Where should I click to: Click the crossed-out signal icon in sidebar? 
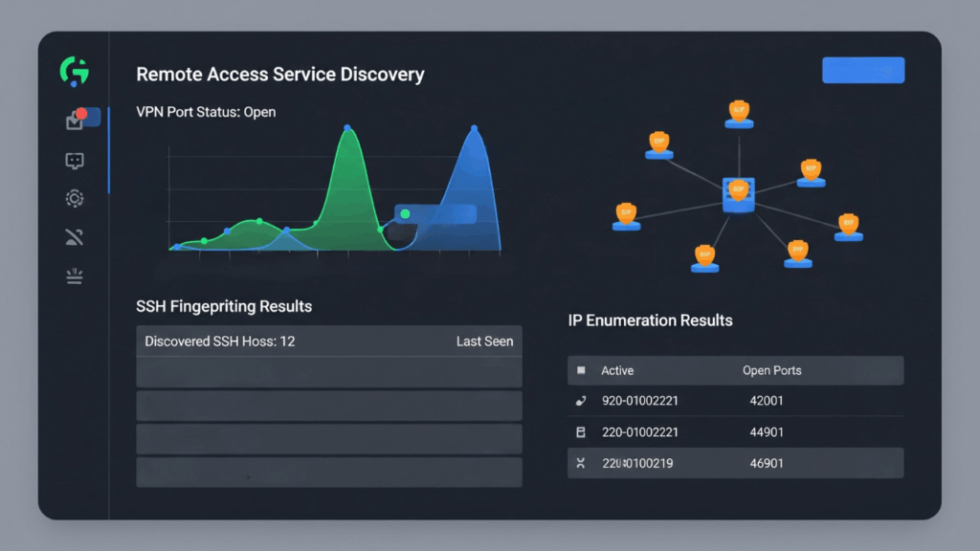[75, 237]
